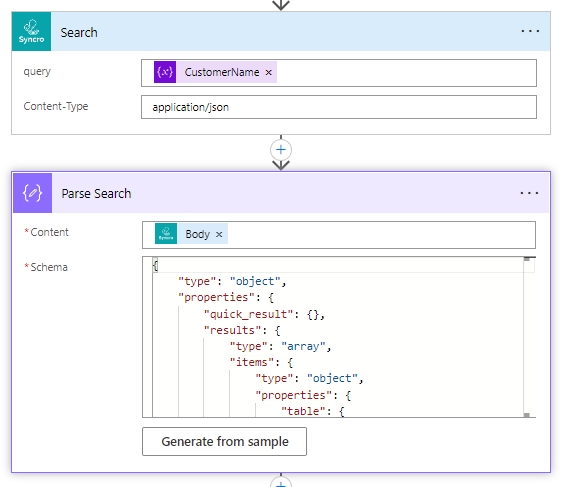This screenshot has height=487, width=561.
Task: Open the Parse Search ellipsis menu
Action: (x=529, y=193)
